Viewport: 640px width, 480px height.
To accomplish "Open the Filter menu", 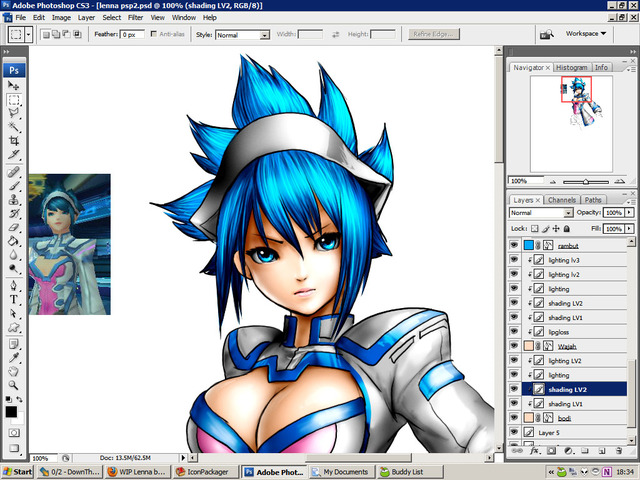I will click(135, 18).
